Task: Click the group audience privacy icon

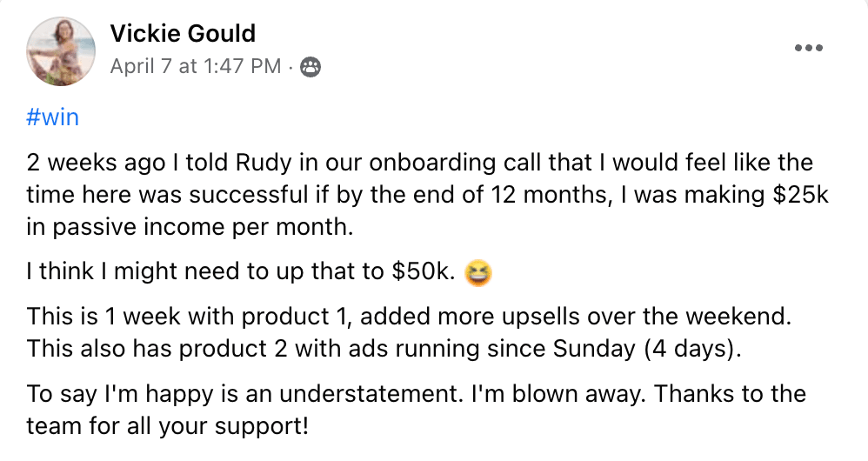Action: point(309,66)
